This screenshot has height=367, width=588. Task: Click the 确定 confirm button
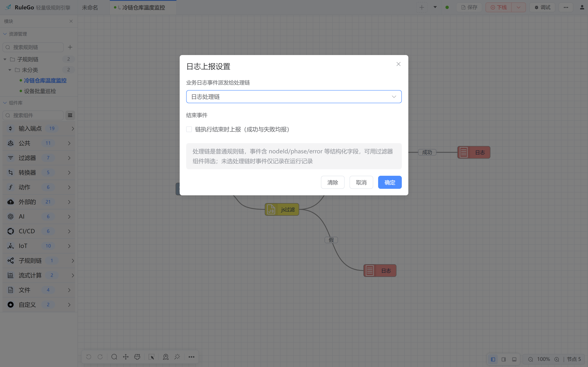pyautogui.click(x=390, y=182)
